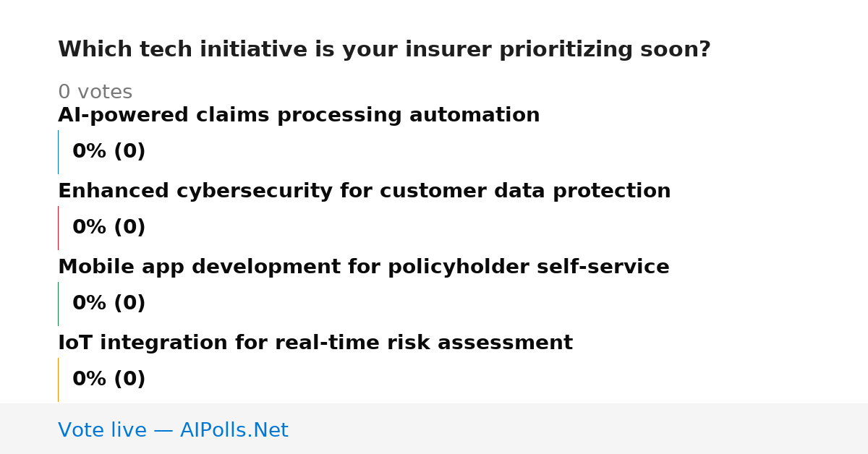Viewport: 868px width, 454px height.
Task: Click 0% (0) result for AI-powered claims
Action: tap(109, 152)
